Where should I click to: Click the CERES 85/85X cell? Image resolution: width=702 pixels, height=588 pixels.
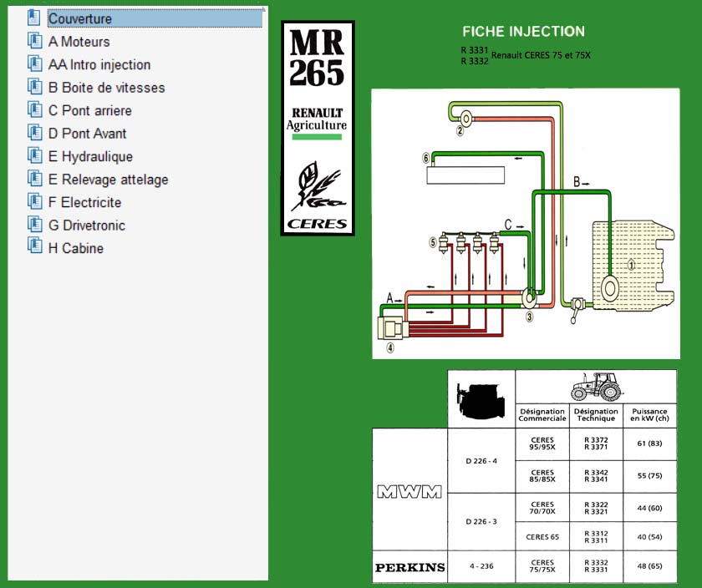pos(542,476)
